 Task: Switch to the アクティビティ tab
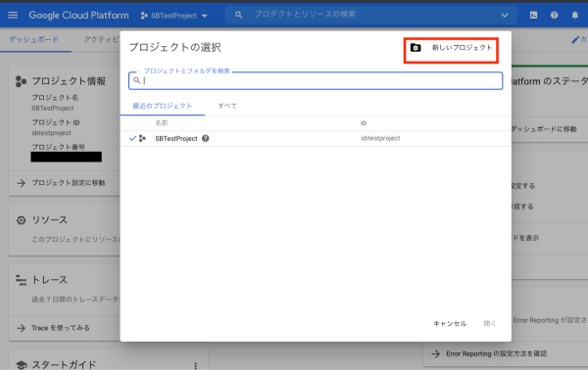click(101, 40)
